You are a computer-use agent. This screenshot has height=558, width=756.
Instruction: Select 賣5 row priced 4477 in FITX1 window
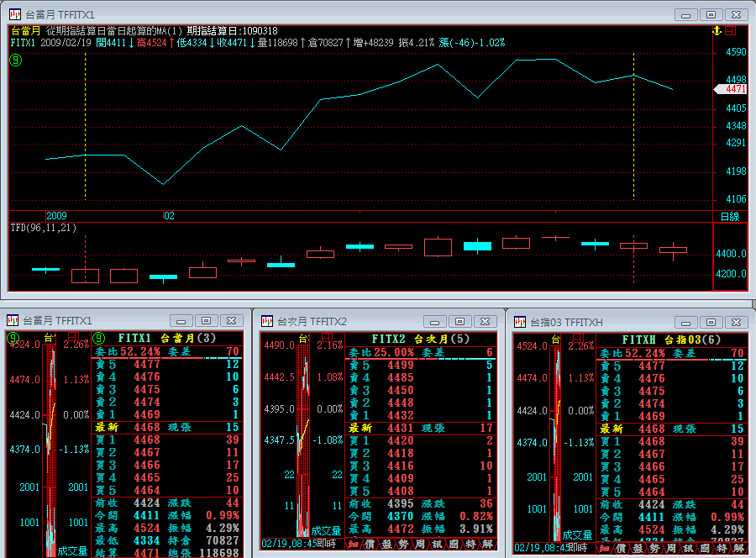tap(167, 364)
